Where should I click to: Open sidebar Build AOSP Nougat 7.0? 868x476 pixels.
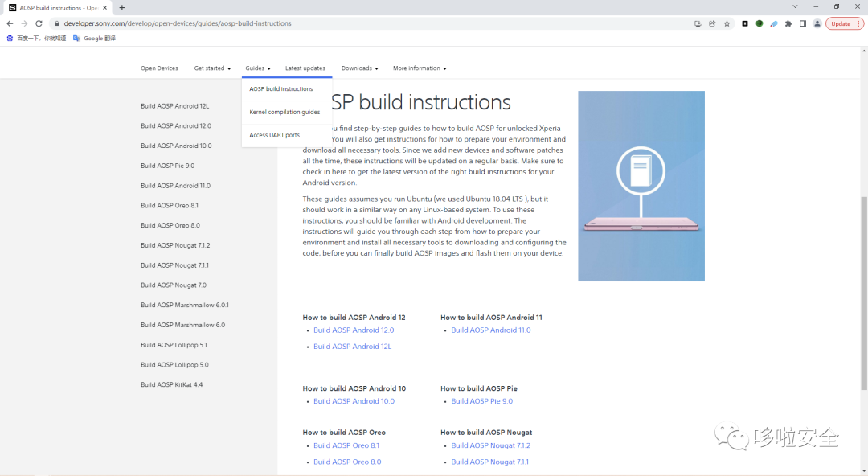[174, 285]
